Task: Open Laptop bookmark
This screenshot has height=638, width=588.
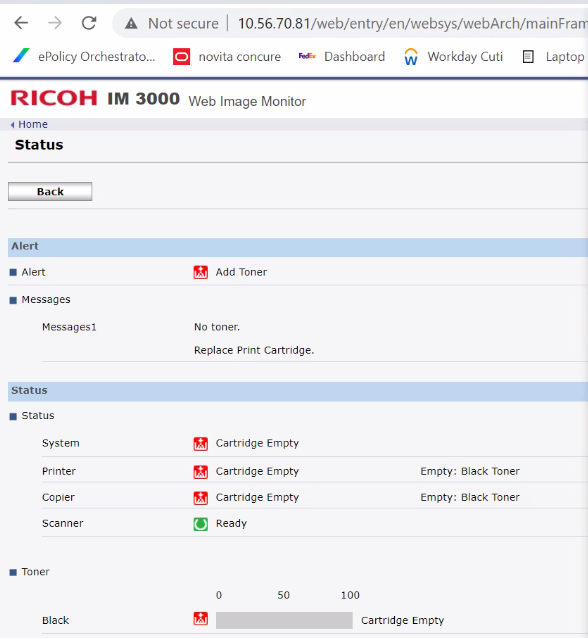Action: click(x=553, y=57)
